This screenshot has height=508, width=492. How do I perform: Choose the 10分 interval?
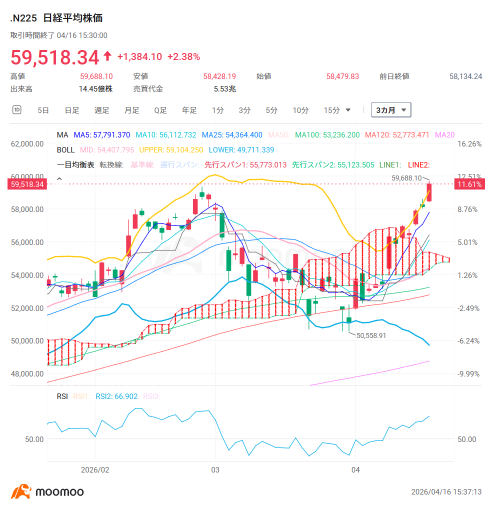coord(300,110)
